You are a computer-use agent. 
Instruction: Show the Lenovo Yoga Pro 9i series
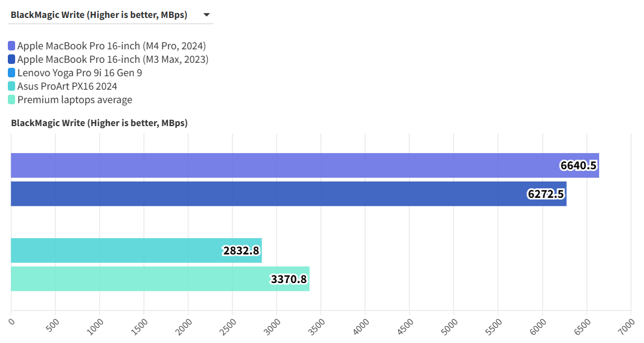pyautogui.click(x=80, y=73)
